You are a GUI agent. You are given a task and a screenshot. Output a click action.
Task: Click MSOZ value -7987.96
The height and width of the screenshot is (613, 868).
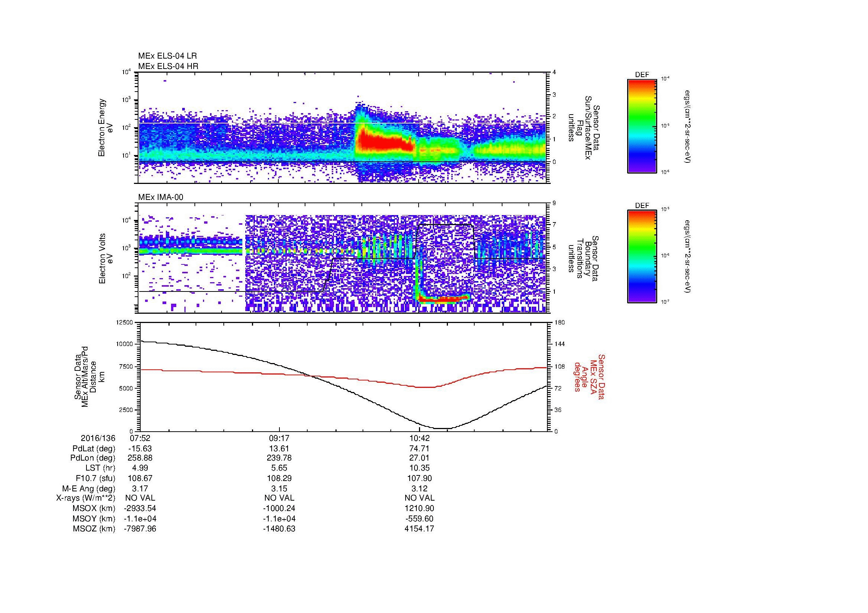tap(140, 529)
